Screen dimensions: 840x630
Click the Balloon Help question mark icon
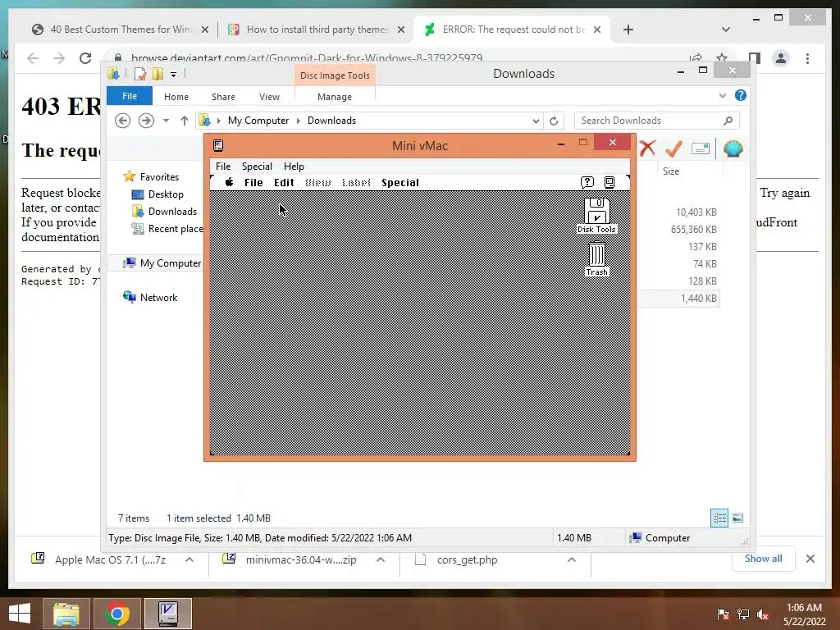(587, 182)
